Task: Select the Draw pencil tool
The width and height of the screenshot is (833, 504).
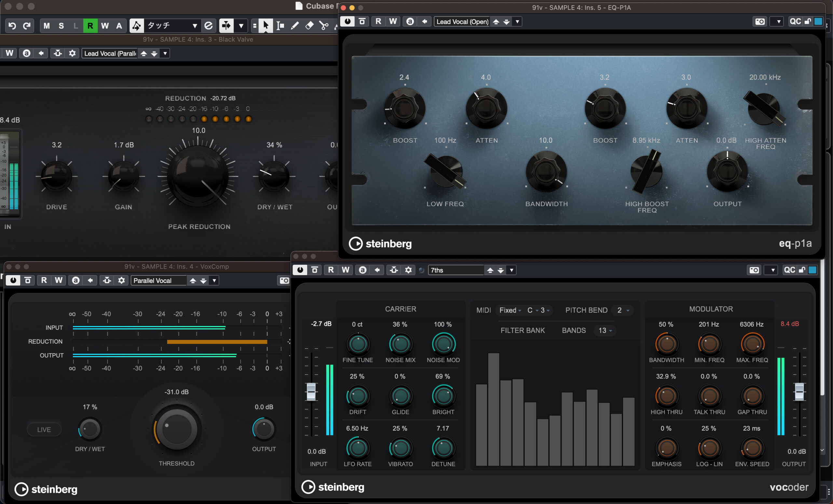Action: point(295,26)
